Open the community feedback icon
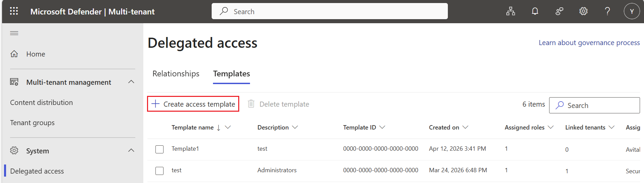 click(x=559, y=11)
